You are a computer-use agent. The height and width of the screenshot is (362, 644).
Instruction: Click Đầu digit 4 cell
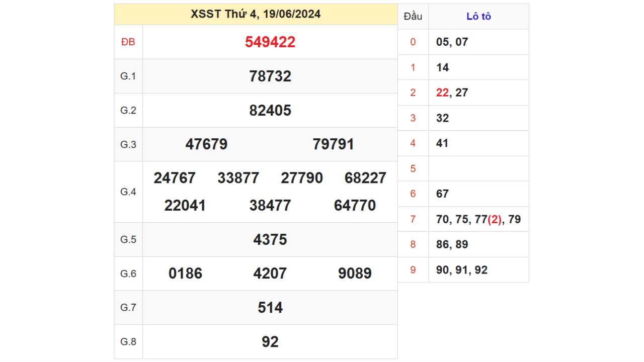413,143
